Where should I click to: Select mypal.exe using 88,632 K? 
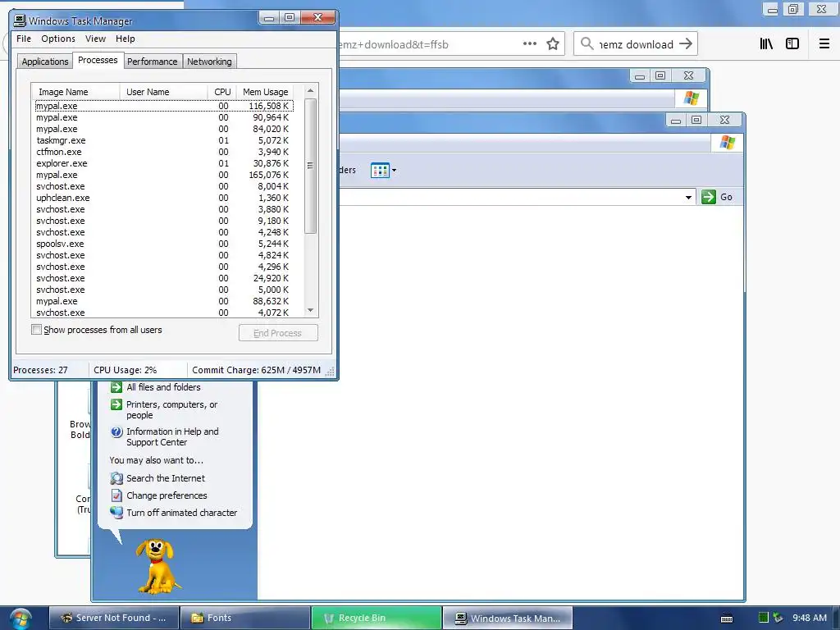[x=163, y=301]
